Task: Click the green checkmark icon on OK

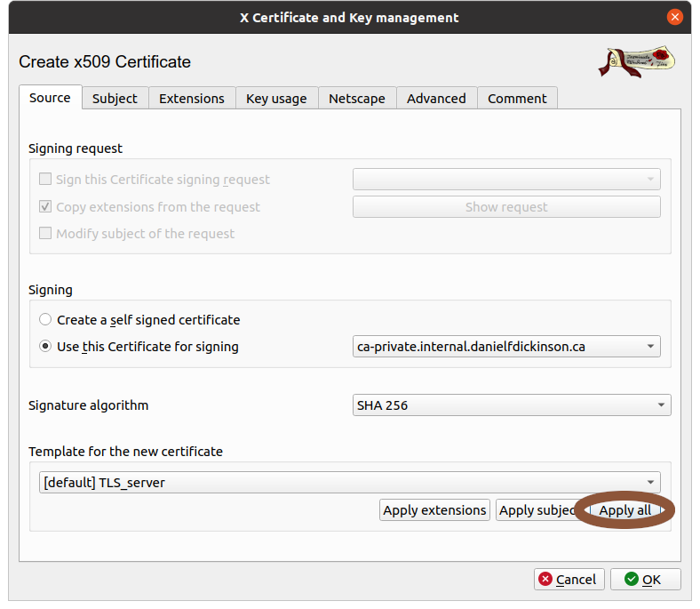Action: tap(632, 579)
